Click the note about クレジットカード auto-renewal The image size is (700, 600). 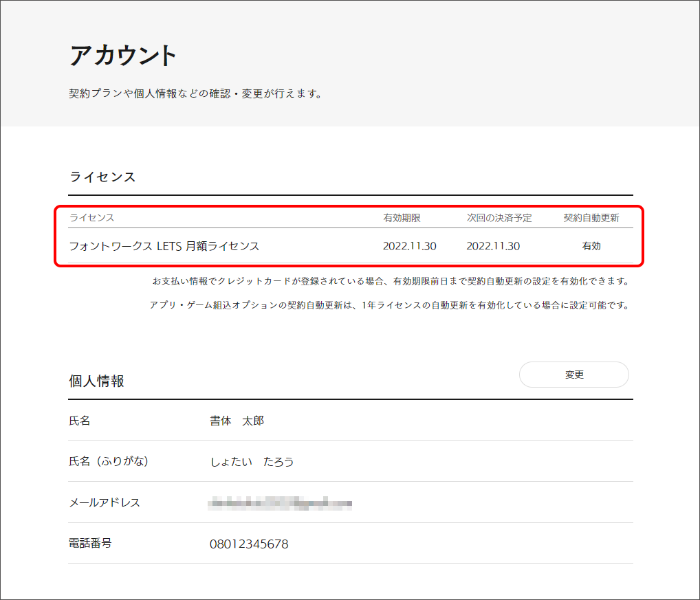pyautogui.click(x=390, y=282)
